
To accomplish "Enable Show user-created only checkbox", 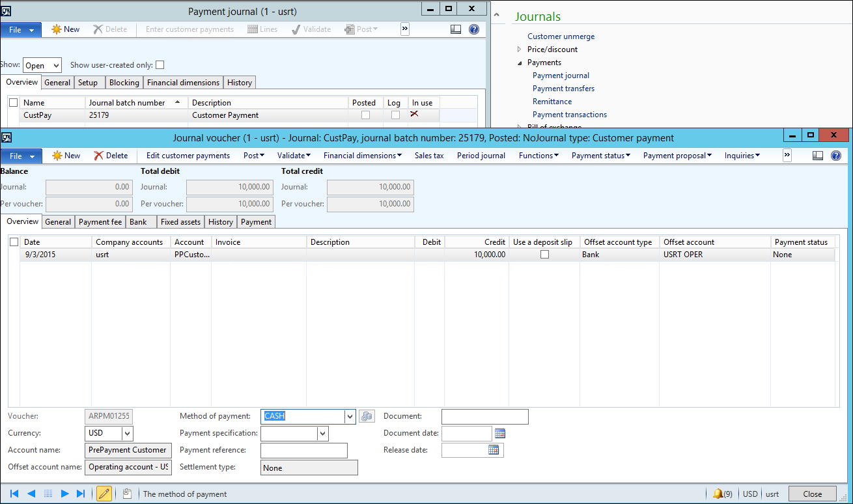I will point(160,65).
